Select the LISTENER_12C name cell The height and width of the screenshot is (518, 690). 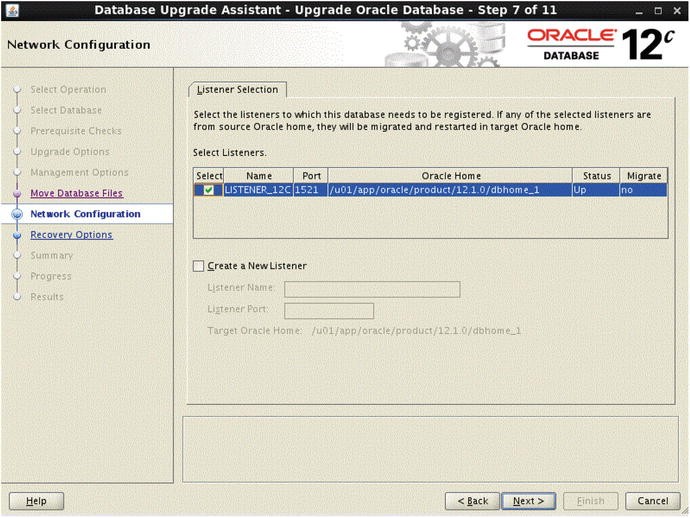[259, 190]
